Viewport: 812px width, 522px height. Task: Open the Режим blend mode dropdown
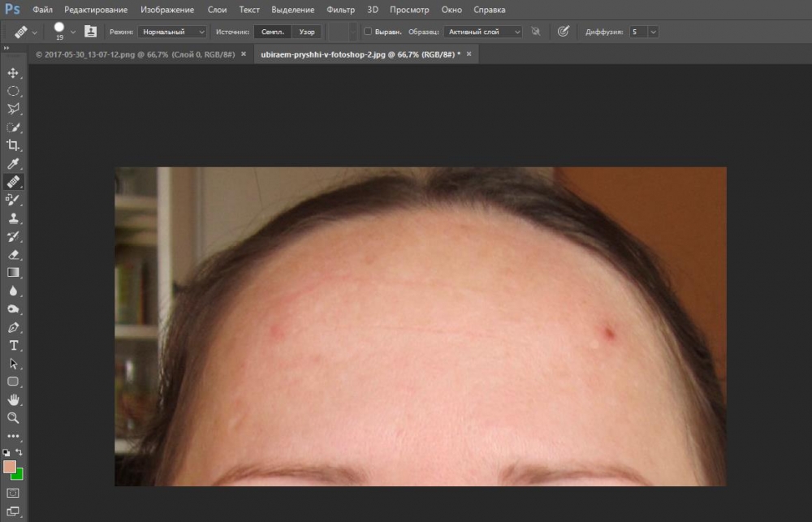[172, 32]
